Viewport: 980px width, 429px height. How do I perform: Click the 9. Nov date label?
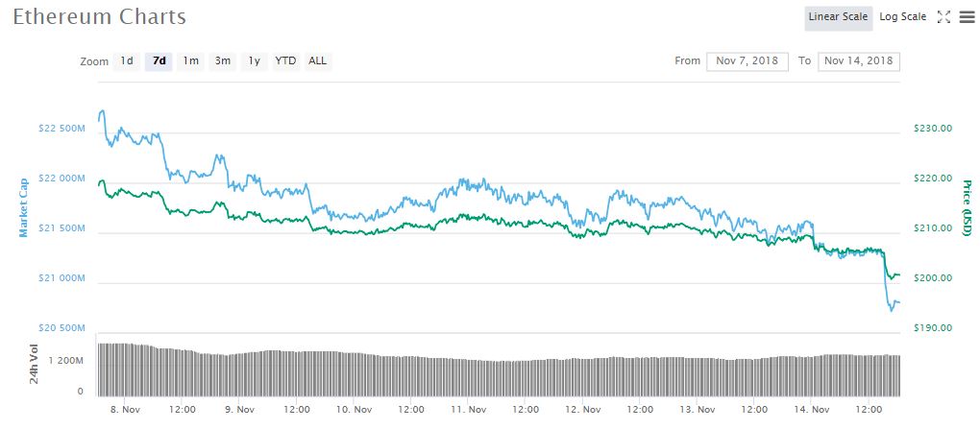tap(238, 410)
